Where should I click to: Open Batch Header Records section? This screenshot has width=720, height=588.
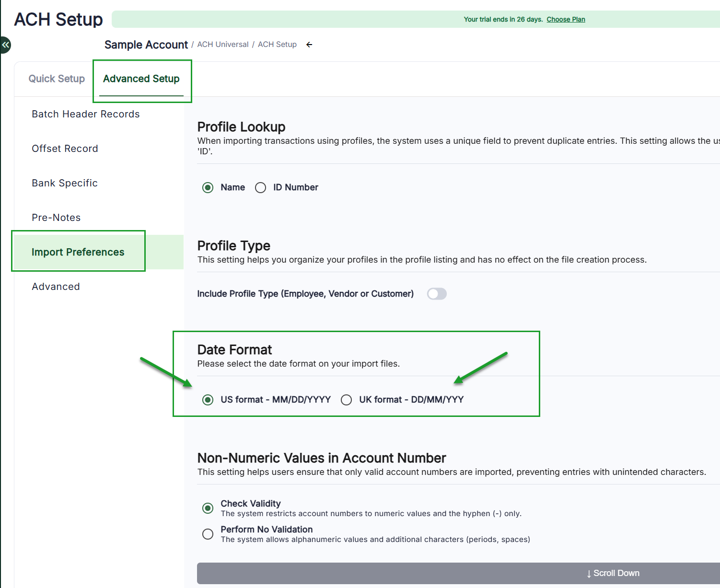[x=86, y=114]
